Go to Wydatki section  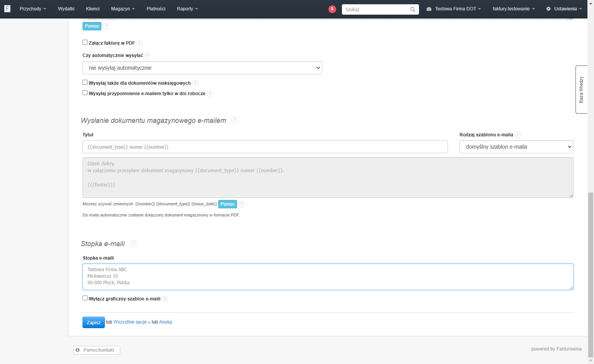66,9
